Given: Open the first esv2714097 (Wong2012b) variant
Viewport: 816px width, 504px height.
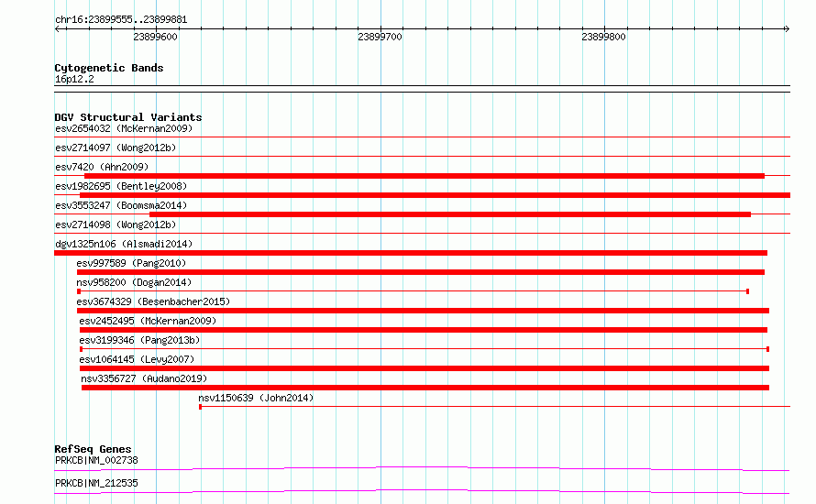Looking at the screenshot, I should tap(116, 148).
